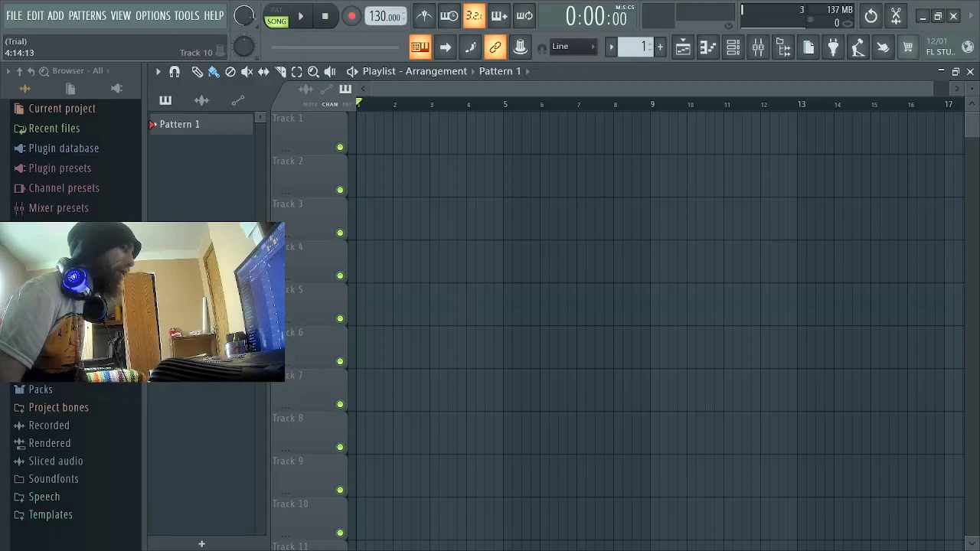This screenshot has height=551, width=980.
Task: Open the OPTIONS menu
Action: pos(153,15)
